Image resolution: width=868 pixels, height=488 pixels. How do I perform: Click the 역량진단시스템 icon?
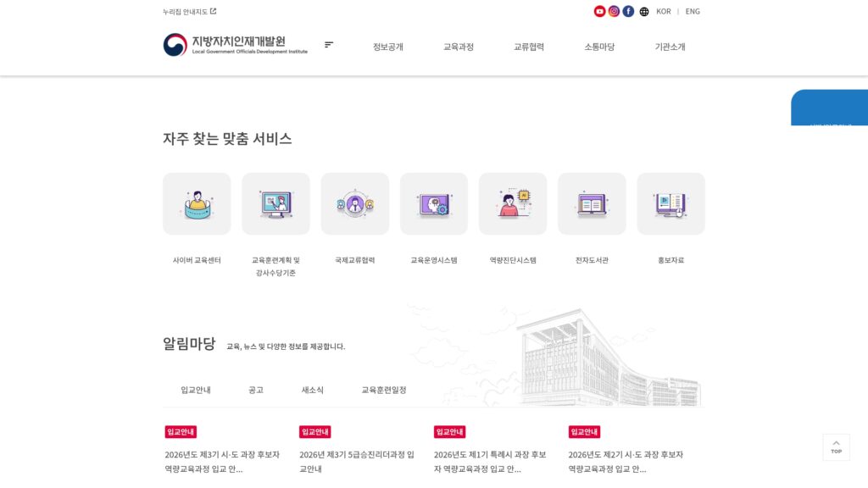click(513, 202)
